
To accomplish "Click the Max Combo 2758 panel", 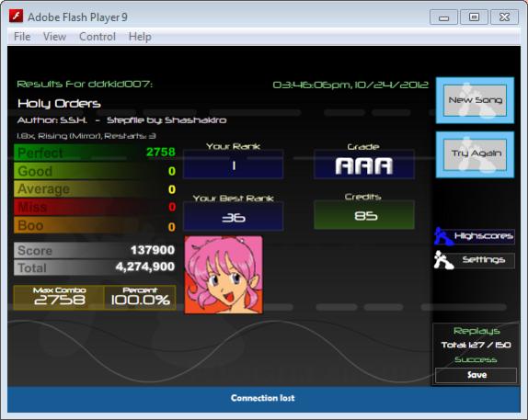I will tap(59, 297).
